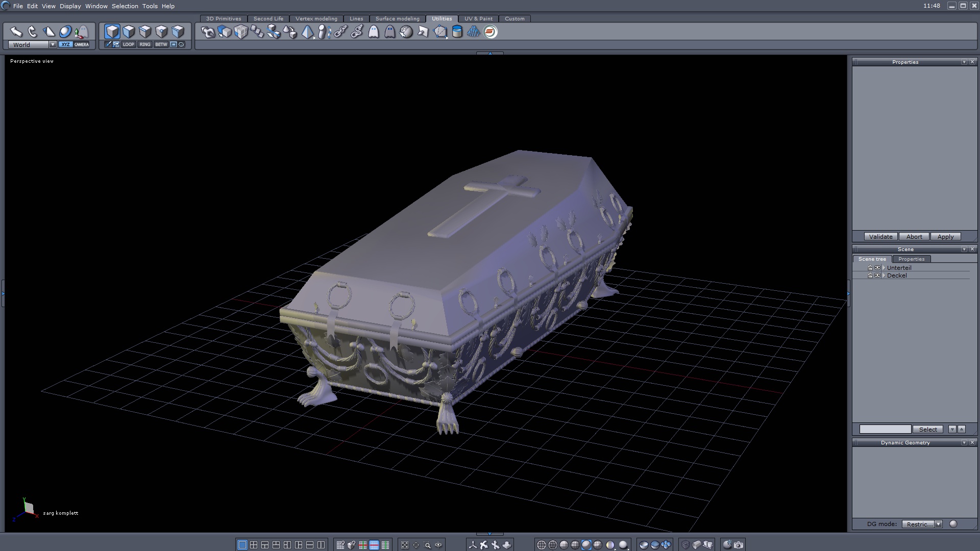This screenshot has height=551, width=980.
Task: Click the camera snapshot icon in bottom bar
Action: (x=739, y=545)
